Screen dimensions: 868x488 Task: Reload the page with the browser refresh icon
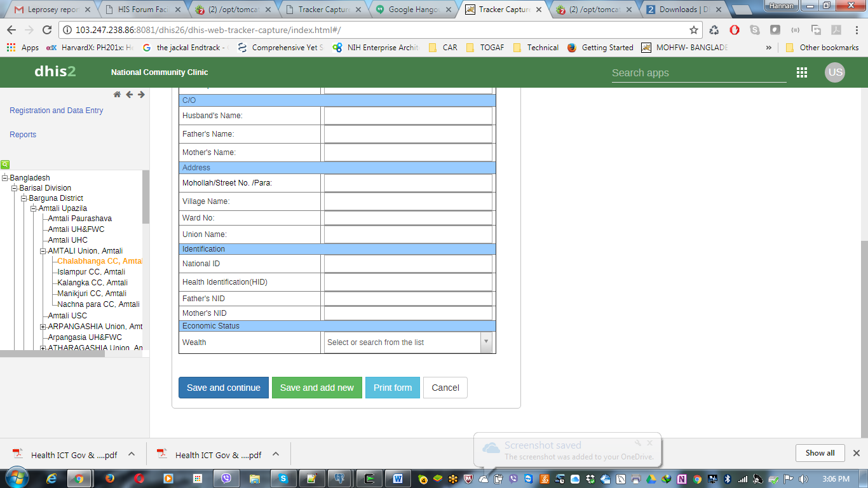(46, 30)
